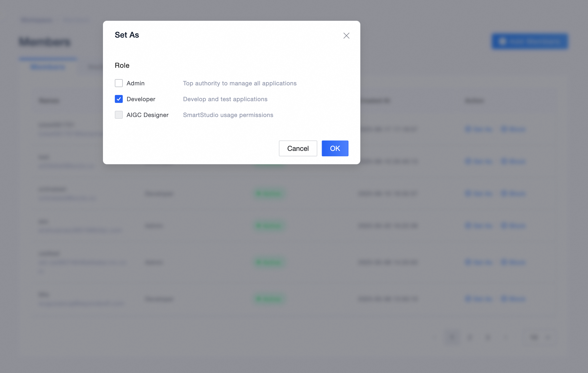Confirm role with the OK button
Screen dimensions: 588x373
click(x=335, y=148)
